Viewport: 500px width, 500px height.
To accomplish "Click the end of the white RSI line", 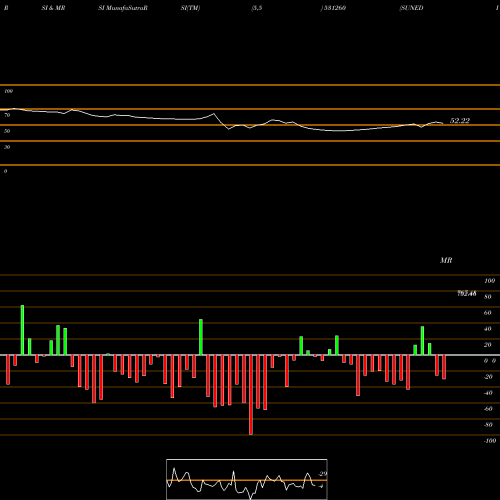I will coord(443,123).
